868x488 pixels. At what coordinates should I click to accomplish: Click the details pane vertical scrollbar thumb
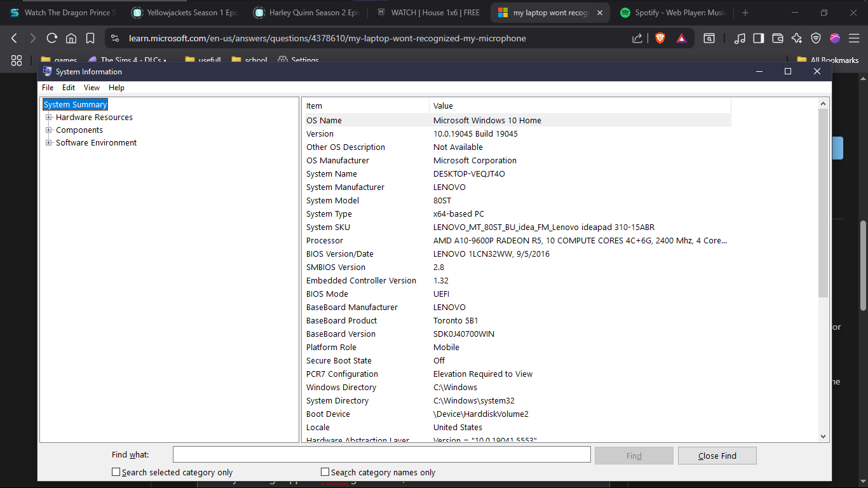[x=824, y=203]
